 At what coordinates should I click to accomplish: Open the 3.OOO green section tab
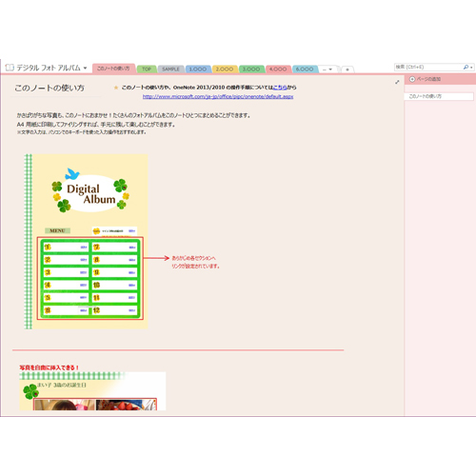coord(251,69)
